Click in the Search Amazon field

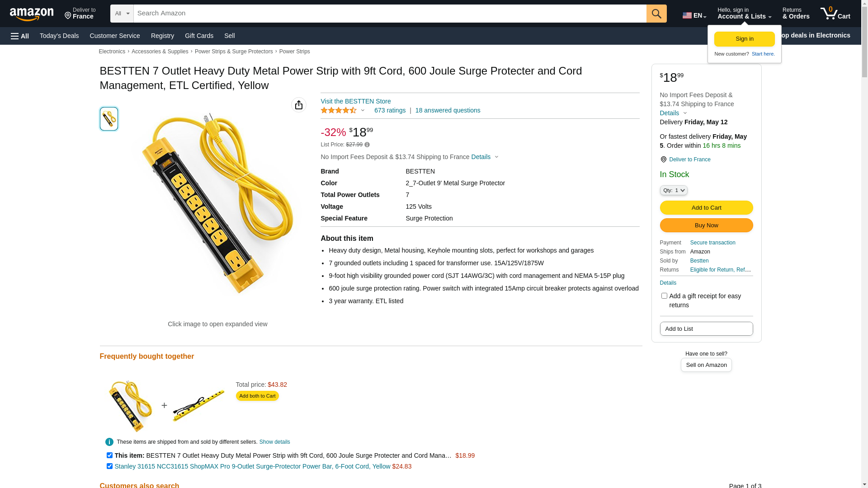390,14
